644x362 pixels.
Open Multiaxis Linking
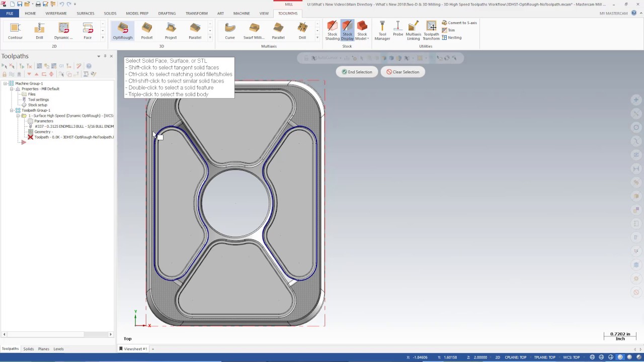pyautogui.click(x=413, y=31)
